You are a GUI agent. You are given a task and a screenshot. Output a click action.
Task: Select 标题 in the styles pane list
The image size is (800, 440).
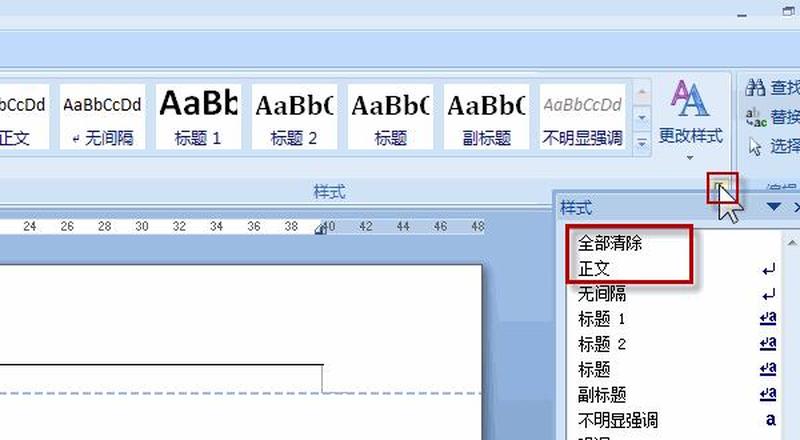[x=593, y=369]
